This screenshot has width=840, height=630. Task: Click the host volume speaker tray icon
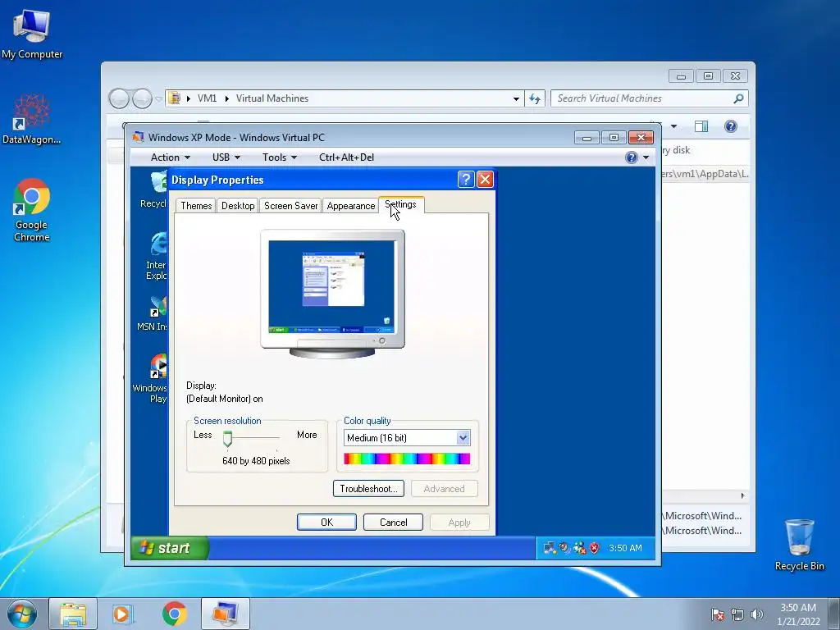tap(757, 614)
